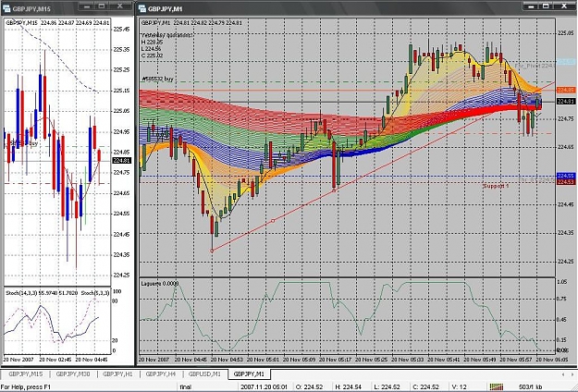Click the black 224.81 tag on M15 chart

(x=121, y=161)
